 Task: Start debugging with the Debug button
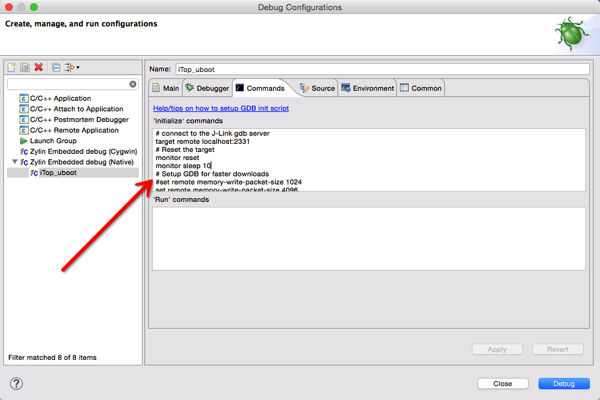[564, 384]
